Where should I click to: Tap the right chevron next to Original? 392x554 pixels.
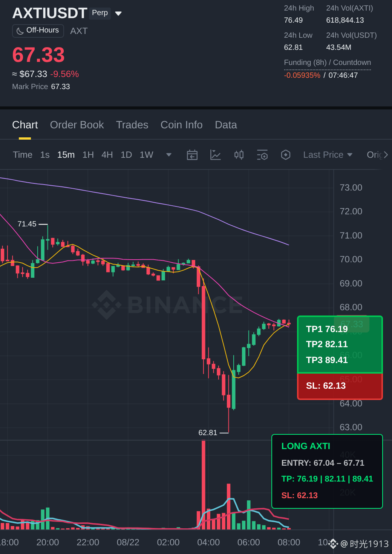pyautogui.click(x=386, y=155)
